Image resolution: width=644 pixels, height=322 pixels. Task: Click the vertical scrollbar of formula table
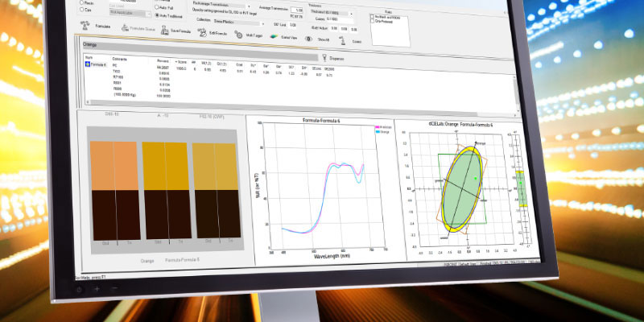click(516, 95)
